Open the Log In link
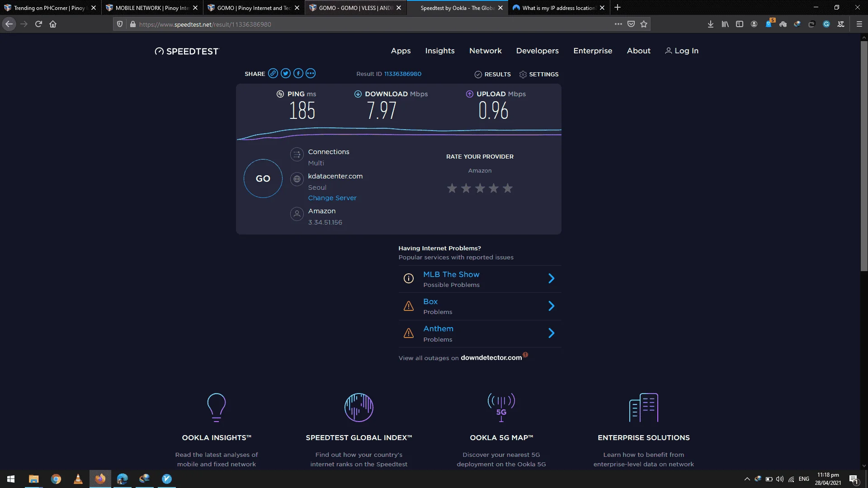 (682, 51)
